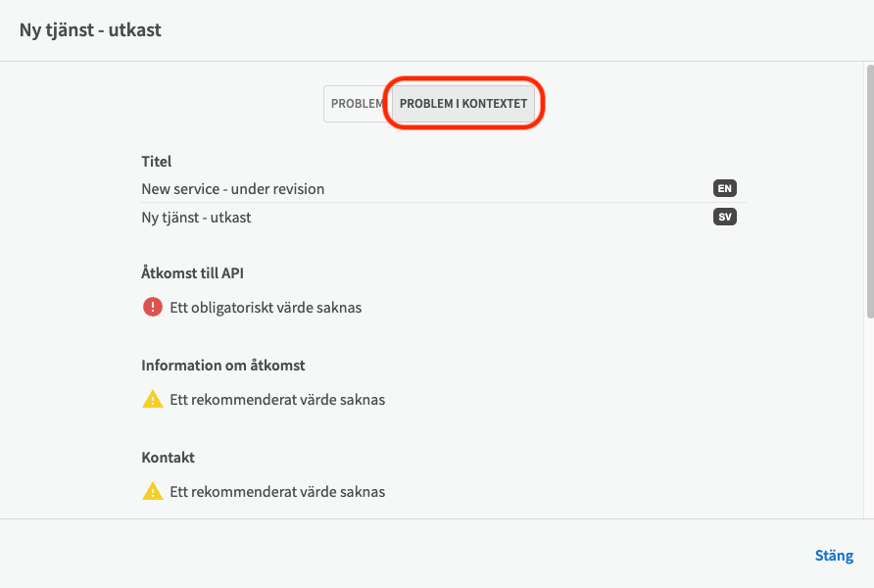Click the recommended value message under Information om åtkomst
Viewport: 874px width, 588px height.
tap(277, 400)
